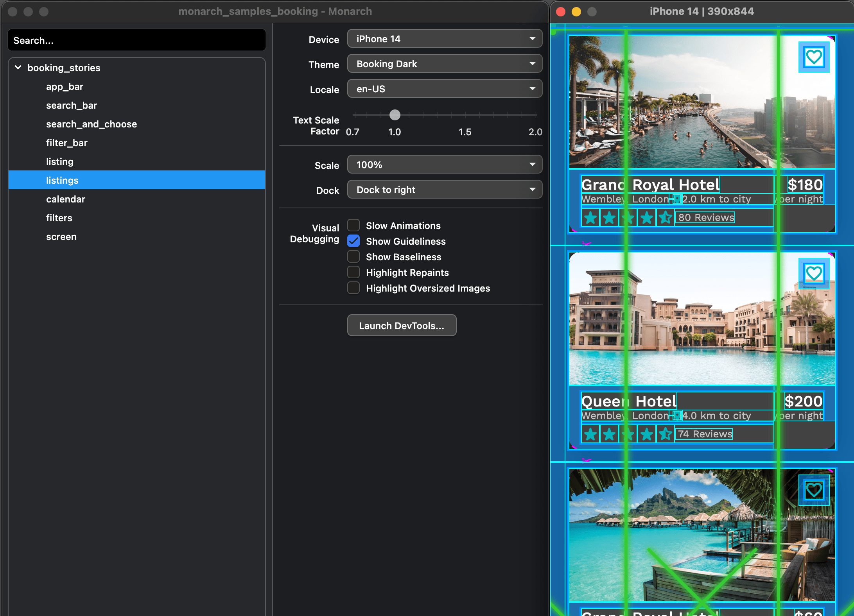Select the calendar story in the list

point(66,199)
